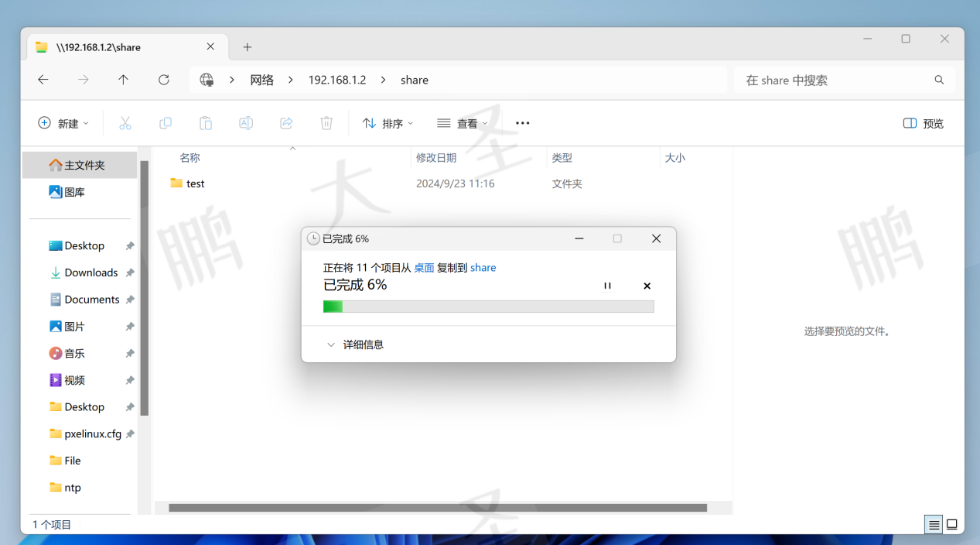Click the forward navigation arrow
Viewport: 980px width, 545px height.
(84, 80)
